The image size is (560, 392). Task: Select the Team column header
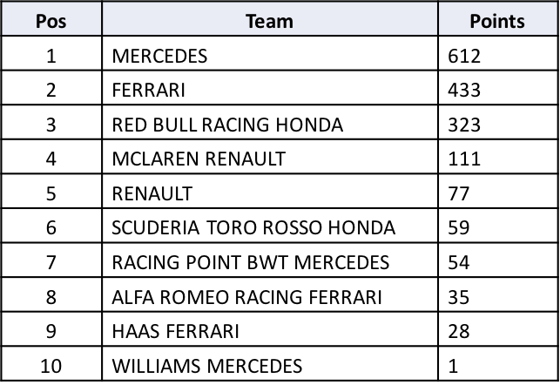[x=270, y=18]
